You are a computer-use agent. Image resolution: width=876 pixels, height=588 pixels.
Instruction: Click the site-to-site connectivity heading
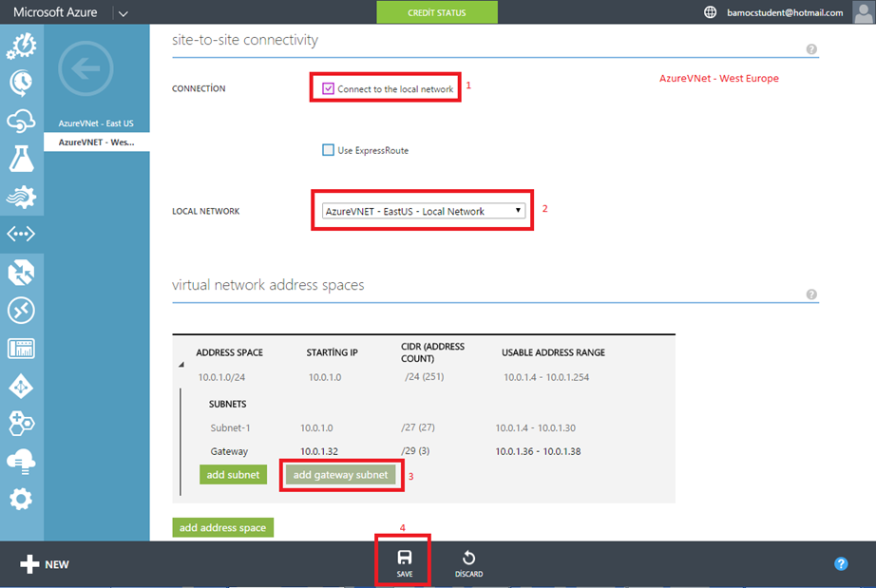245,40
